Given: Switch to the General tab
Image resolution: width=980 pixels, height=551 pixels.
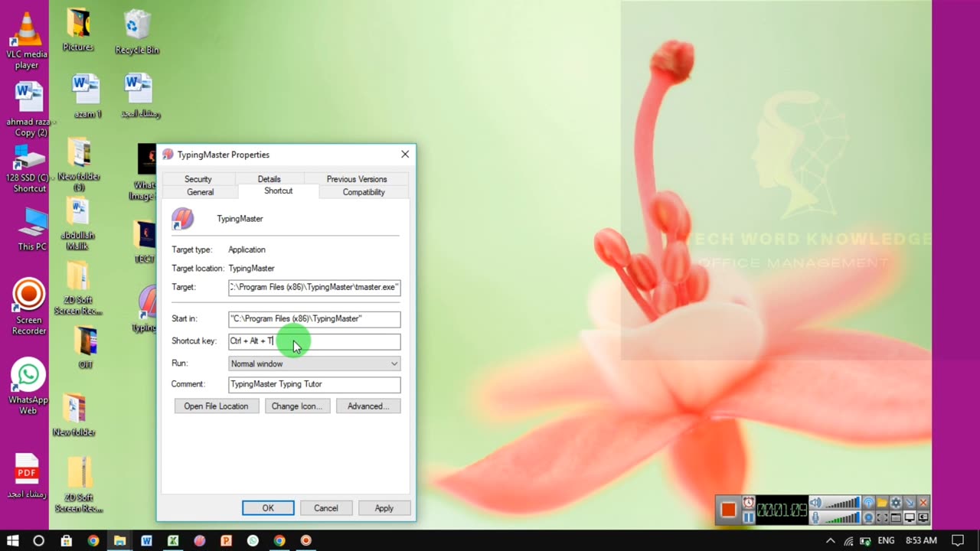Looking at the screenshot, I should click(x=201, y=192).
